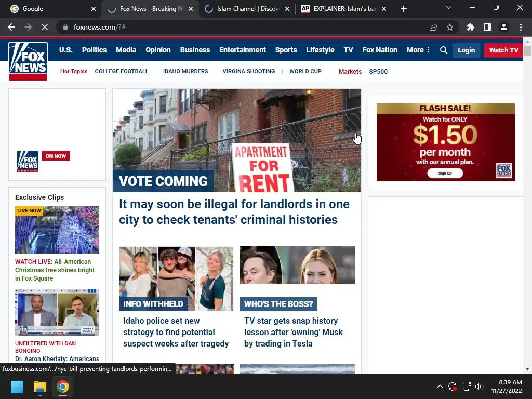Viewport: 532px width, 399px height.
Task: Open the Lifestyle navigation section
Action: click(x=320, y=50)
